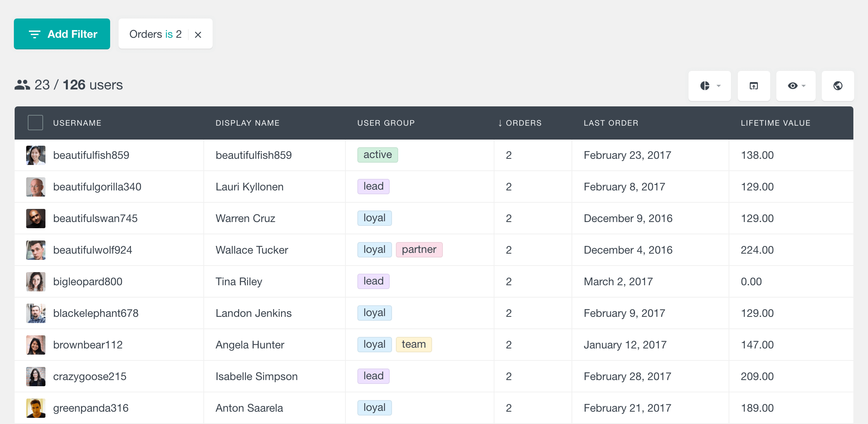The width and height of the screenshot is (868, 424).
Task: Select brownbear112 user checkbox
Action: click(34, 345)
